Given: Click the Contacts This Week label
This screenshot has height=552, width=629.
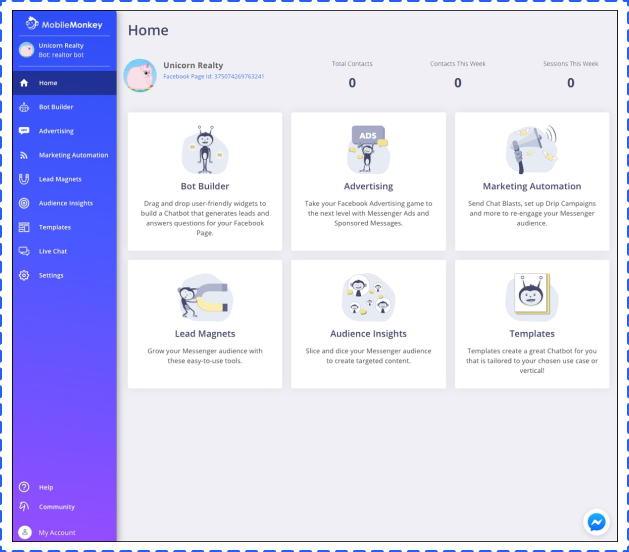Looking at the screenshot, I should coord(458,64).
